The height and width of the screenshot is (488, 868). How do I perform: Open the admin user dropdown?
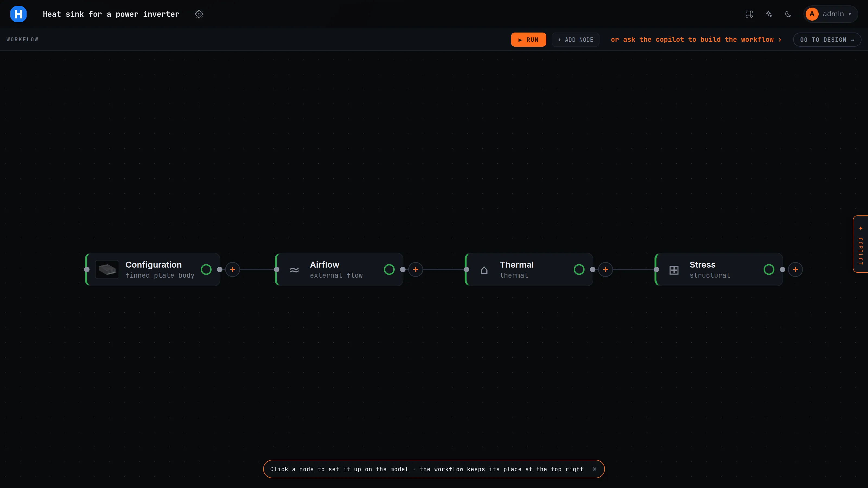(831, 14)
